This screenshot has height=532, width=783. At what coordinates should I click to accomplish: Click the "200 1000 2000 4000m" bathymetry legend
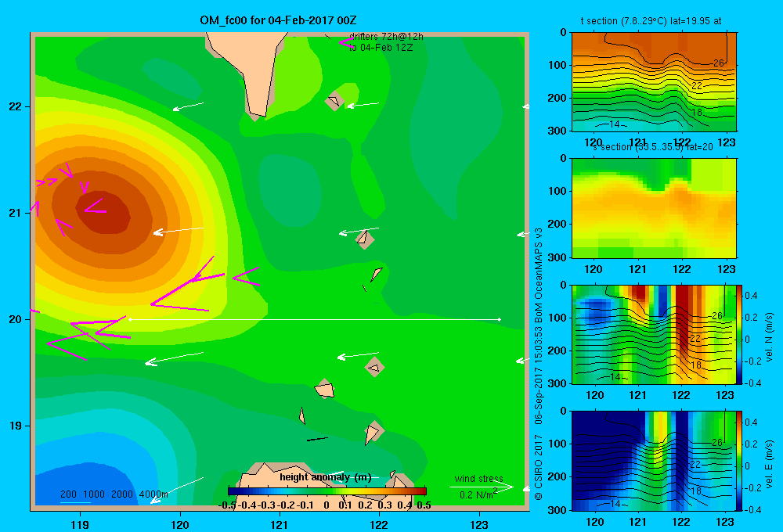[x=114, y=494]
